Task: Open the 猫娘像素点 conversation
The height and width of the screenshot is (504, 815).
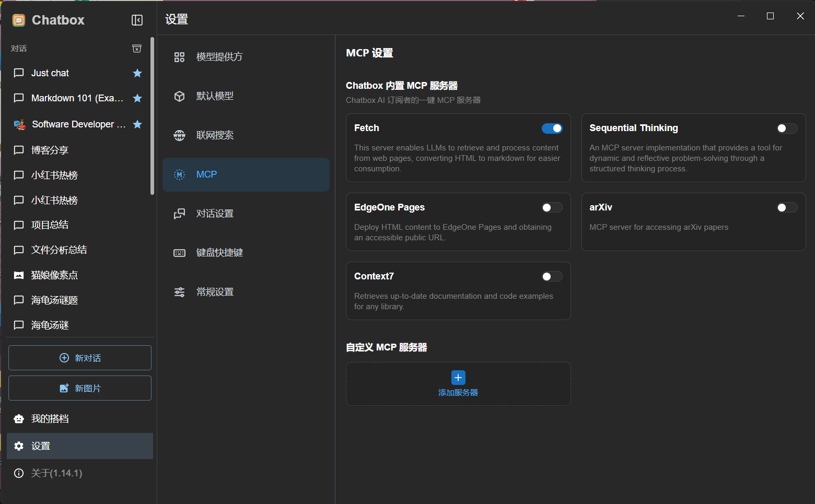Action: 78,275
